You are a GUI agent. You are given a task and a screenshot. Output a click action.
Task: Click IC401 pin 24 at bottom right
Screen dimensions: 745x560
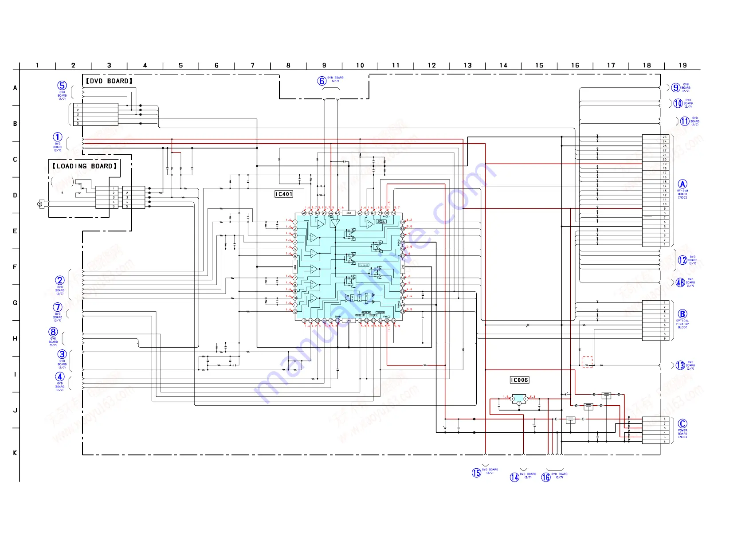(393, 321)
